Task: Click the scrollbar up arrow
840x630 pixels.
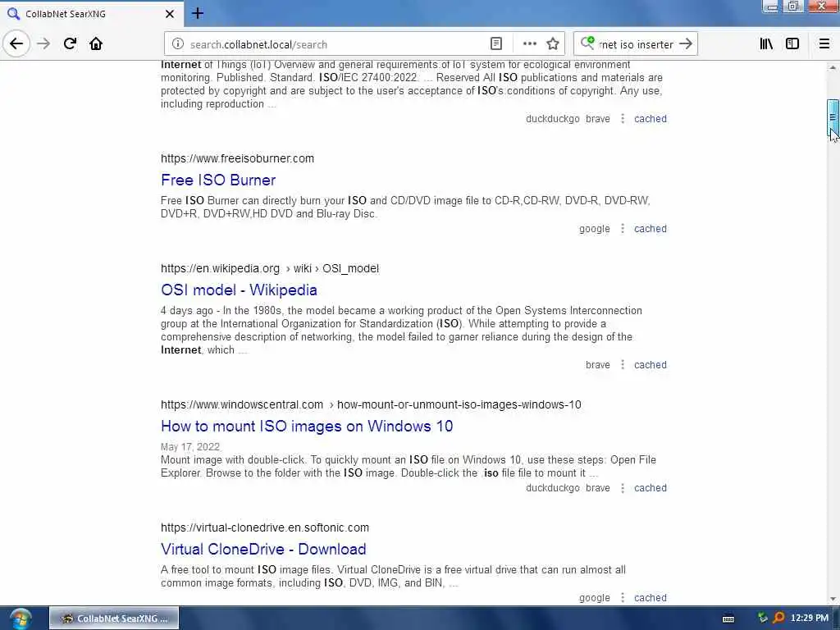Action: click(x=833, y=67)
